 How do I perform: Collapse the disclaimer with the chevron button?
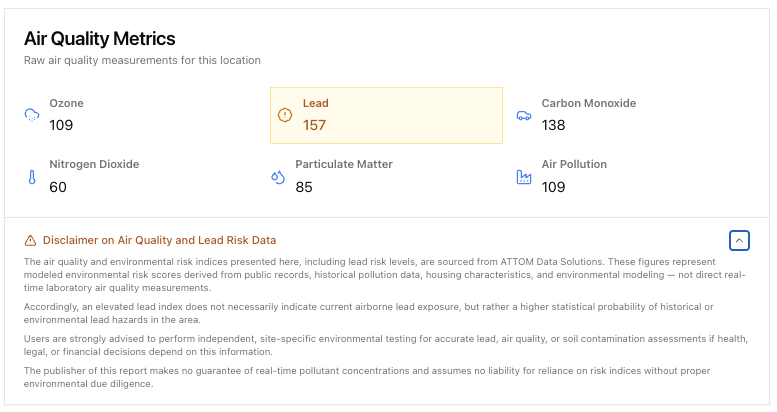(x=739, y=240)
